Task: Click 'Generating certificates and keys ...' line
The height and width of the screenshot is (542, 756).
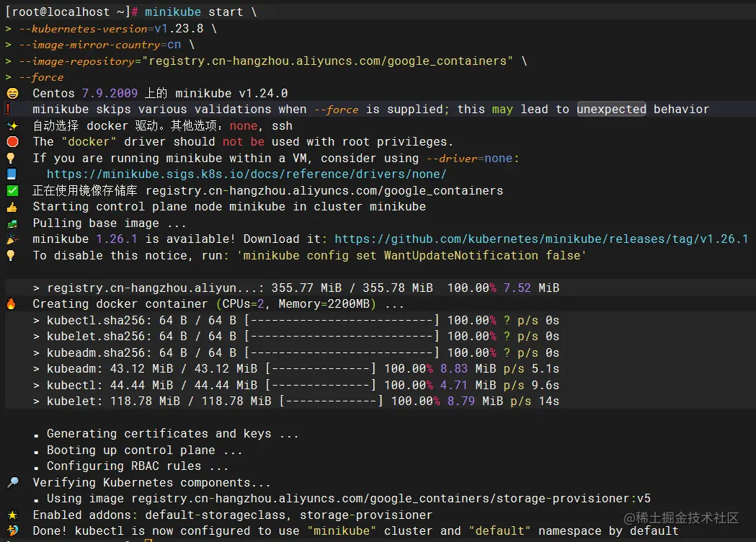Action: (x=173, y=433)
